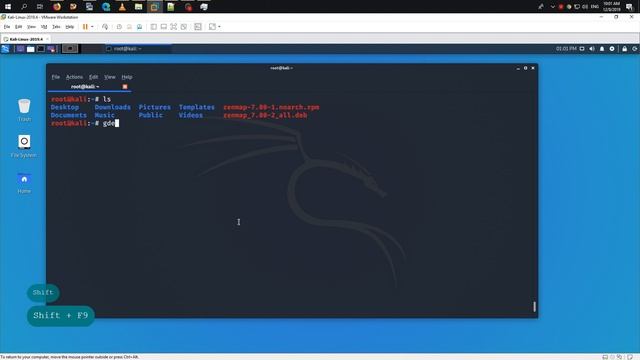Open the Windows Start menu

coord(8,7)
